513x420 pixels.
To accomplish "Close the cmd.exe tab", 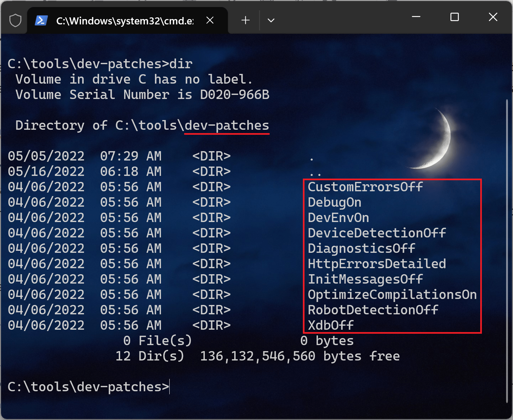I will (x=210, y=20).
